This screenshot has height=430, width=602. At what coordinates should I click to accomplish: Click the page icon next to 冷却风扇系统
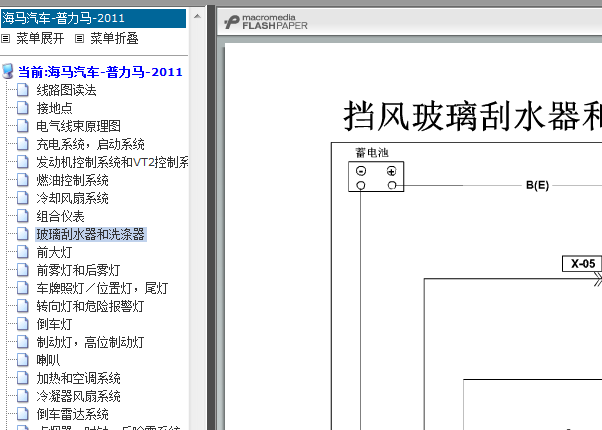click(x=23, y=198)
